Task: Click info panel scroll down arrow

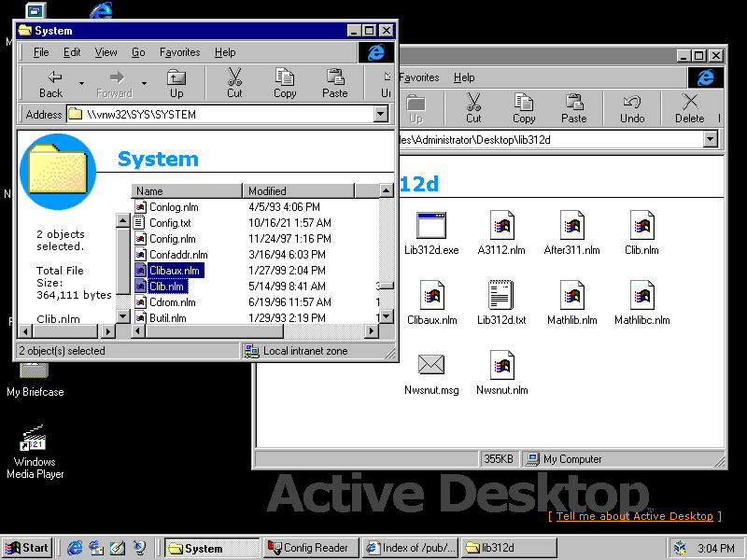Action: point(123,315)
